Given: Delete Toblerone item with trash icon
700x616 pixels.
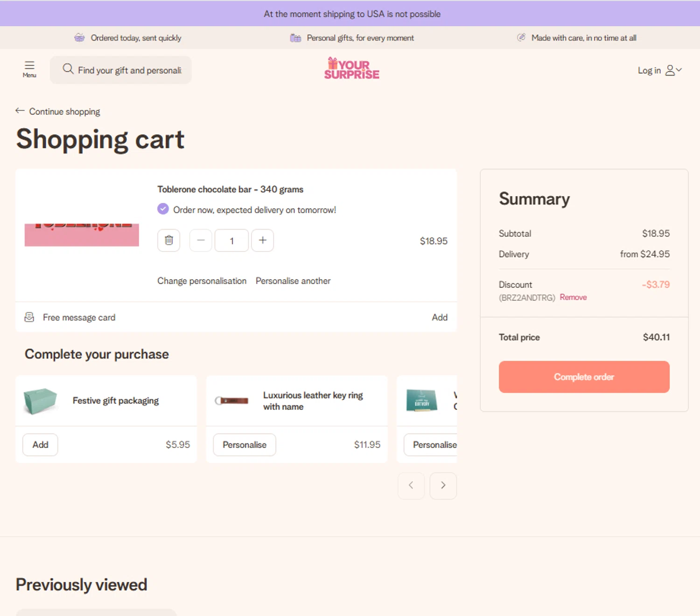Looking at the screenshot, I should (169, 240).
